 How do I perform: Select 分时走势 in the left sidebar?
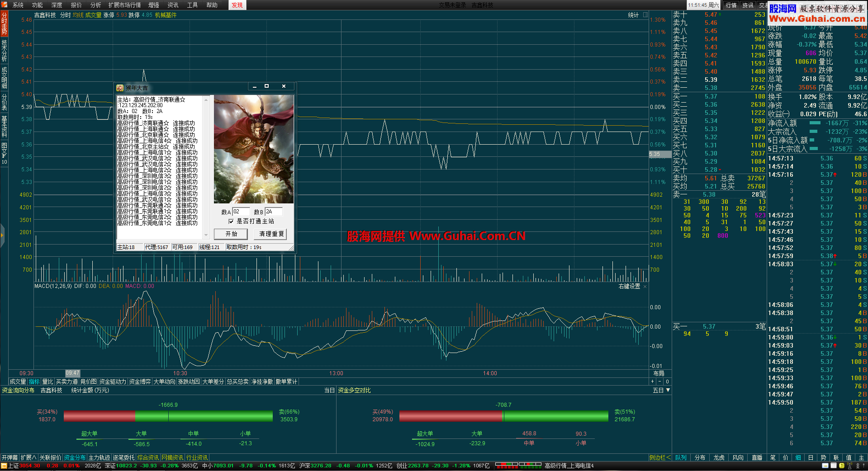click(4, 24)
